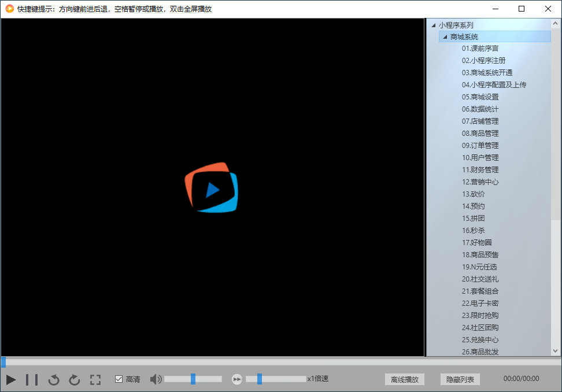Open lesson 13.砍价
The height and width of the screenshot is (392, 562).
click(x=473, y=195)
